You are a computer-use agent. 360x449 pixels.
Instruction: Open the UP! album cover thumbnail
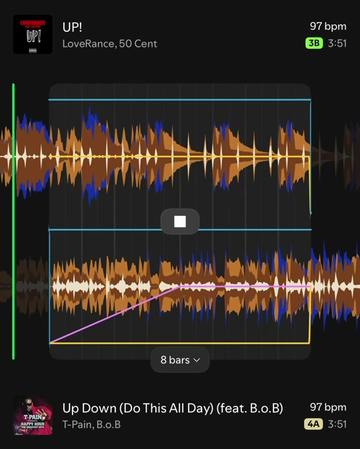[33, 34]
